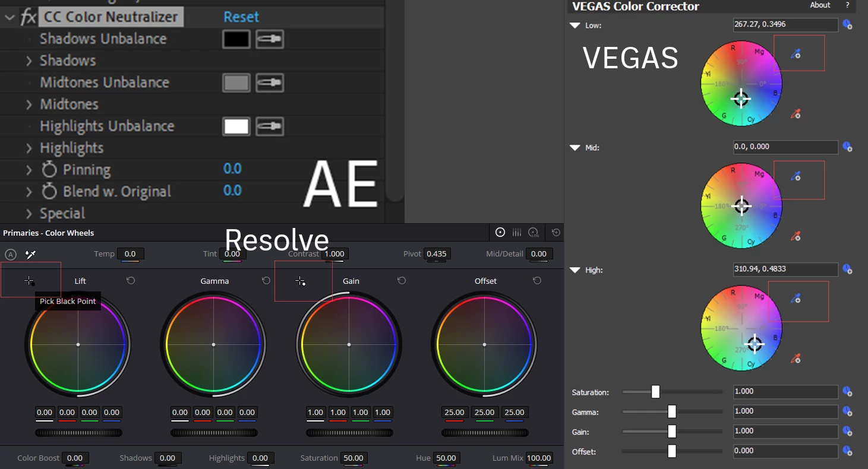Click the animate icon beside VEGAS Saturation
Viewport: 868px width, 469px height.
coord(848,392)
